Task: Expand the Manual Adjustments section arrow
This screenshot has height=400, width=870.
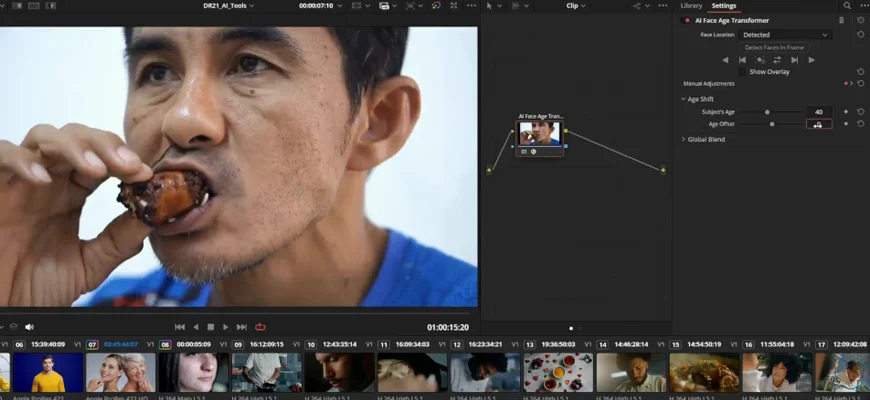Action: coord(852,84)
